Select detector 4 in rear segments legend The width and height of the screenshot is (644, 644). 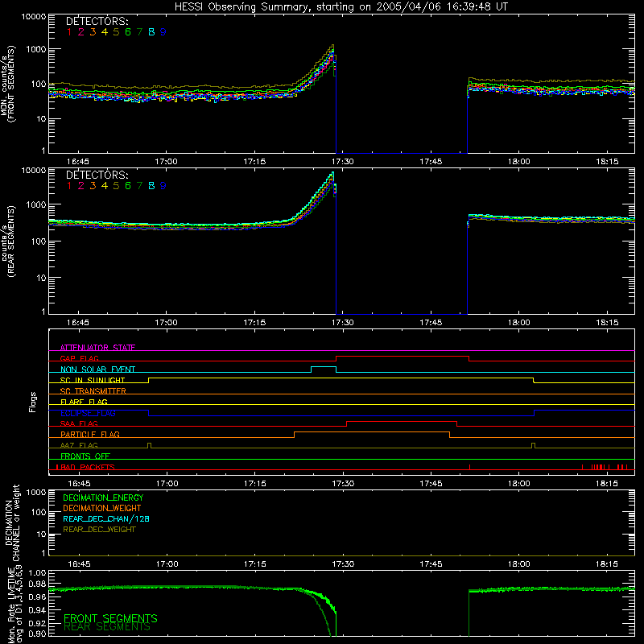(x=105, y=186)
